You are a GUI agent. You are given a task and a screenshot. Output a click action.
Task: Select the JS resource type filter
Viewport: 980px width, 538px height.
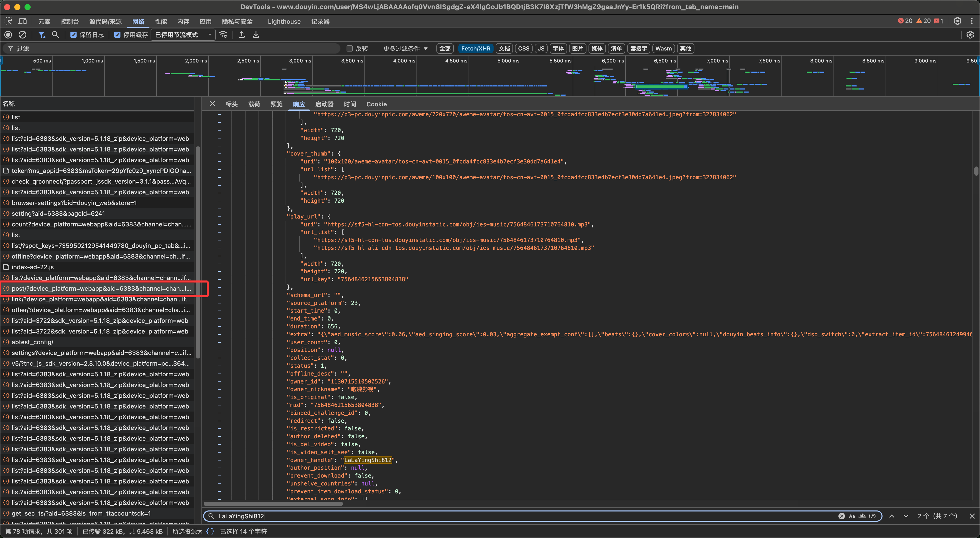(x=541, y=48)
